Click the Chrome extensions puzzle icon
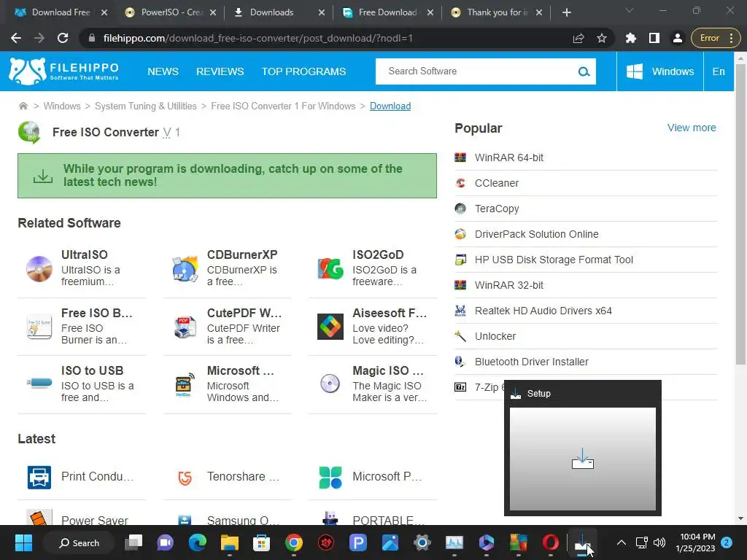 pyautogui.click(x=631, y=38)
